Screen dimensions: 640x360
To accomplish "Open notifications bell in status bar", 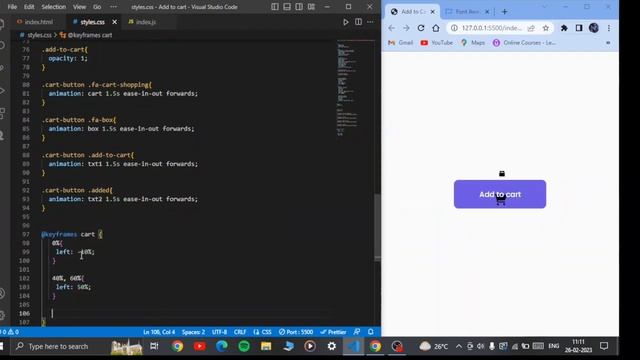I will click(x=371, y=332).
